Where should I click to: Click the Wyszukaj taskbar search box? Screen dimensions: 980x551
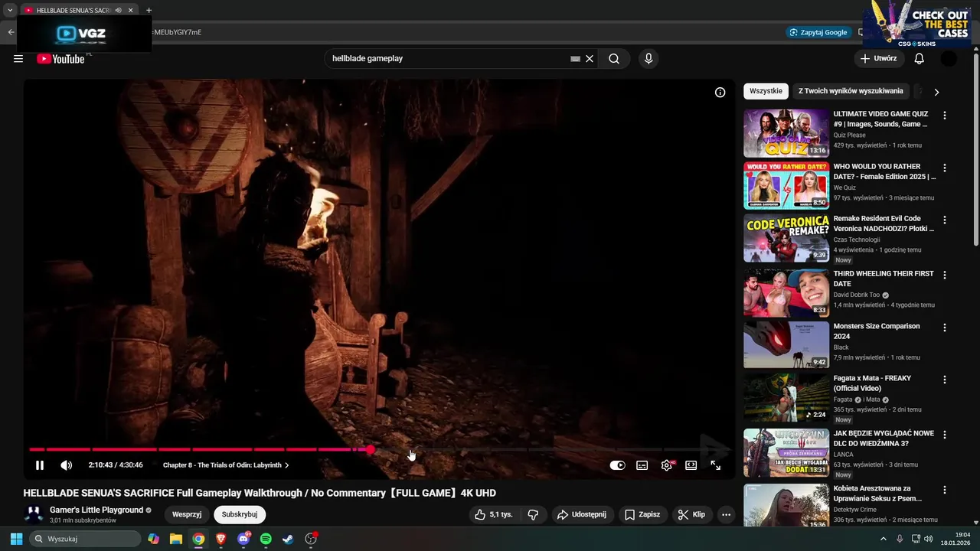coord(85,539)
